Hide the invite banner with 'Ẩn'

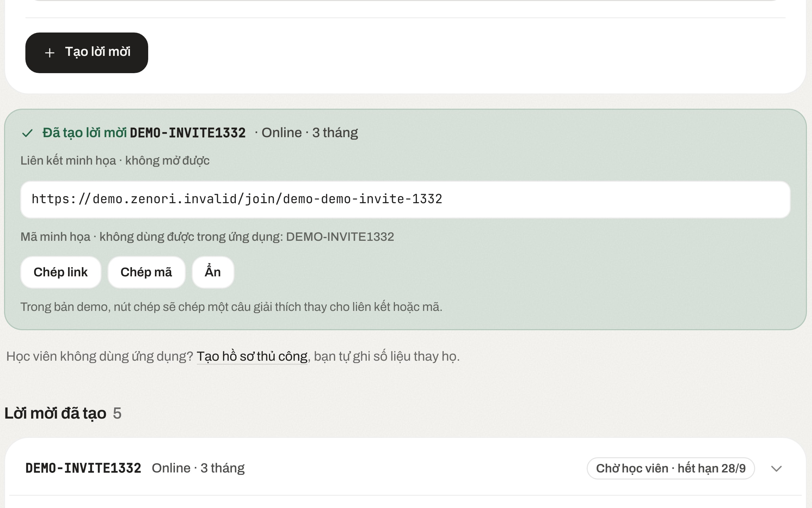click(213, 272)
